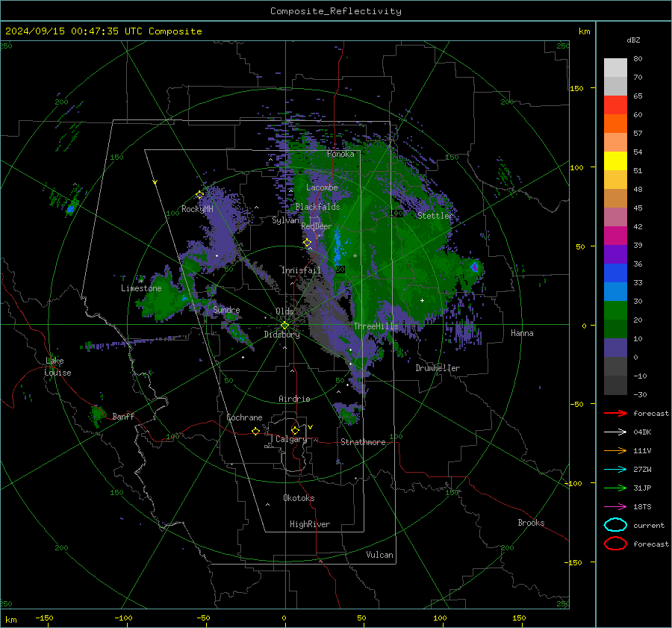
Task: Click the 10 dBZ slate purple swatch
Action: click(615, 348)
